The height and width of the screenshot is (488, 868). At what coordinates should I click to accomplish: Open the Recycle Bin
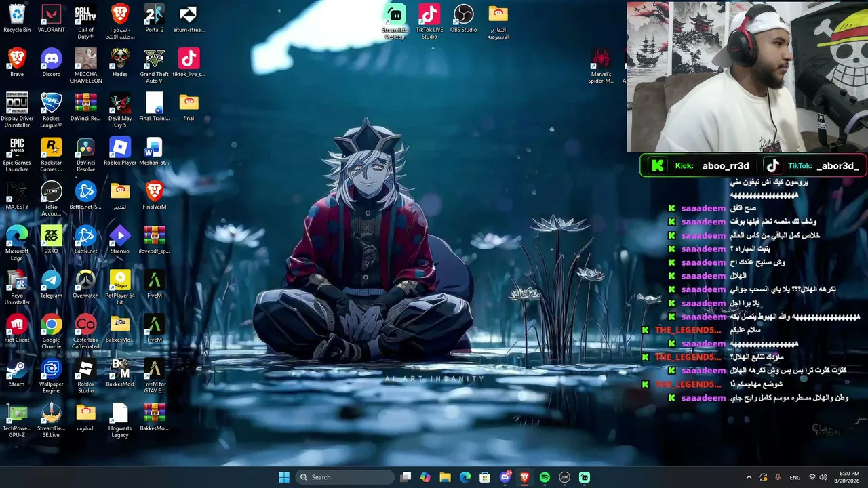click(x=17, y=18)
